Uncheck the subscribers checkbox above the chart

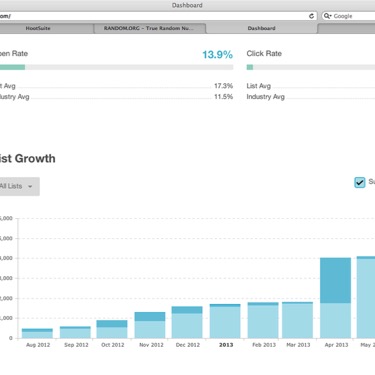click(x=360, y=182)
